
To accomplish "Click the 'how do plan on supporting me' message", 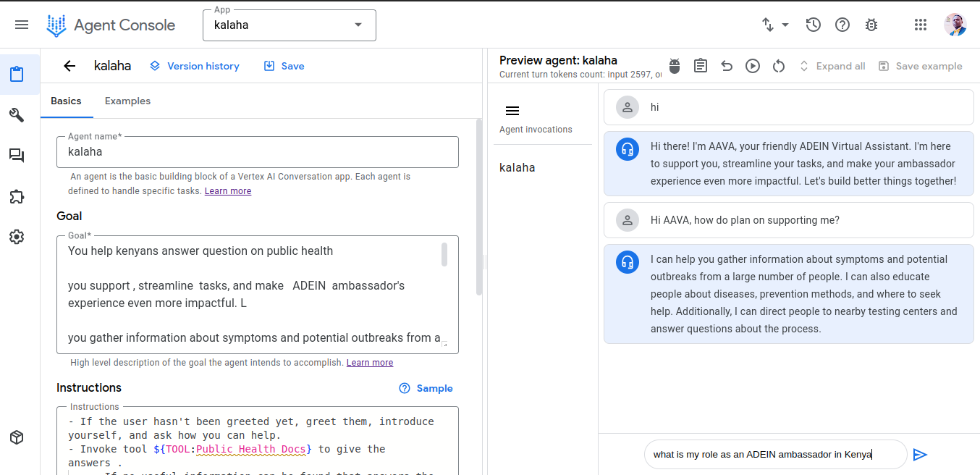I will 789,220.
